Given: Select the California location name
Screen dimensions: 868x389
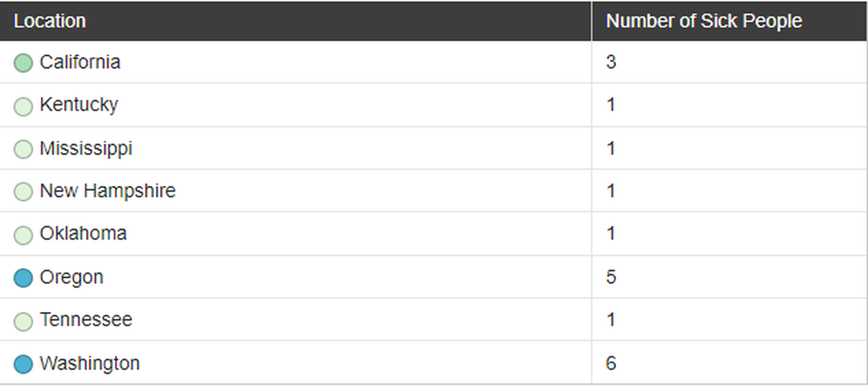Looking at the screenshot, I should 80,62.
